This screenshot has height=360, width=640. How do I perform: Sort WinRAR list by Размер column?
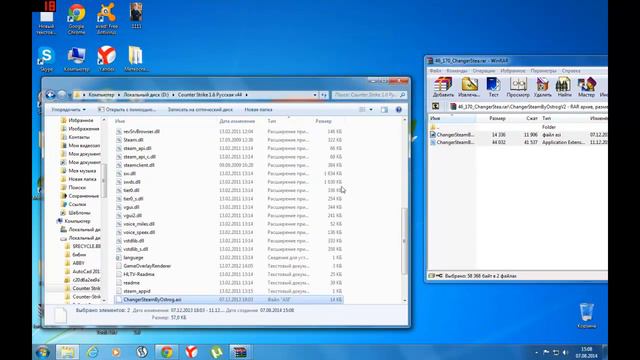coord(497,118)
